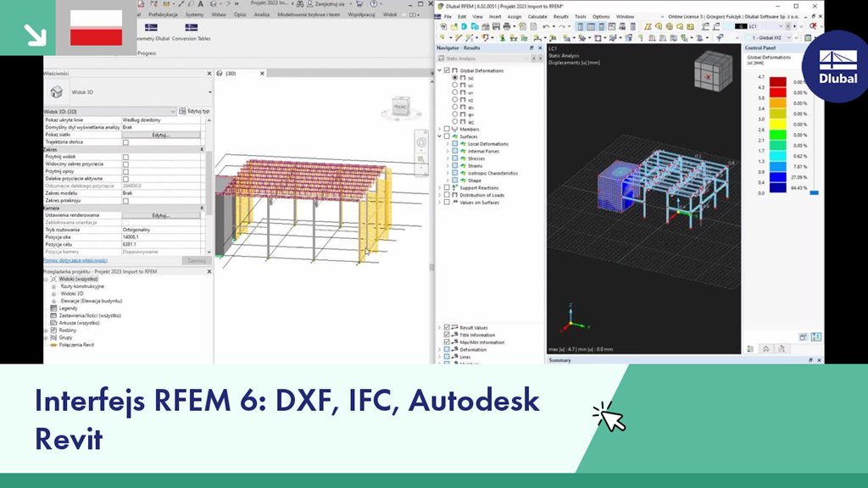
Task: Click the Revit navigation wheel icon
Action: pos(421,142)
